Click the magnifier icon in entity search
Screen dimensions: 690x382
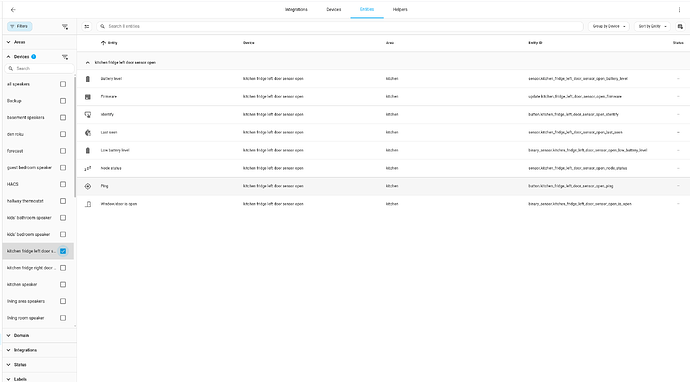pos(103,26)
